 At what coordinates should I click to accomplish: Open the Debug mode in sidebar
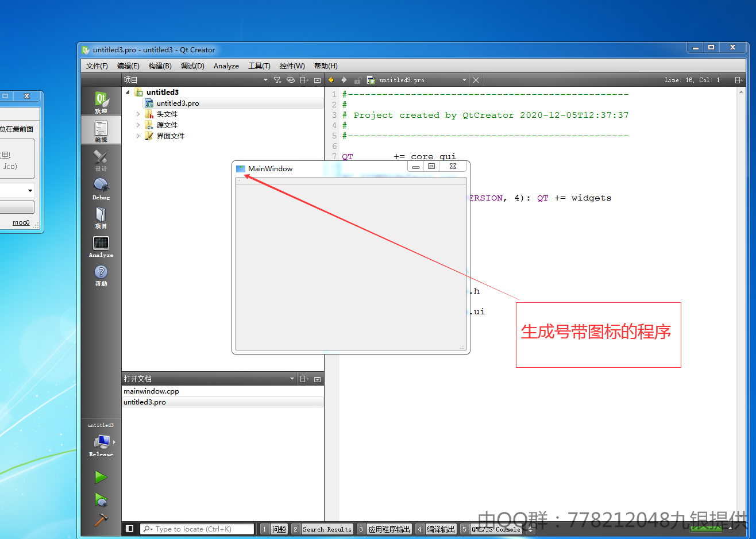101,188
